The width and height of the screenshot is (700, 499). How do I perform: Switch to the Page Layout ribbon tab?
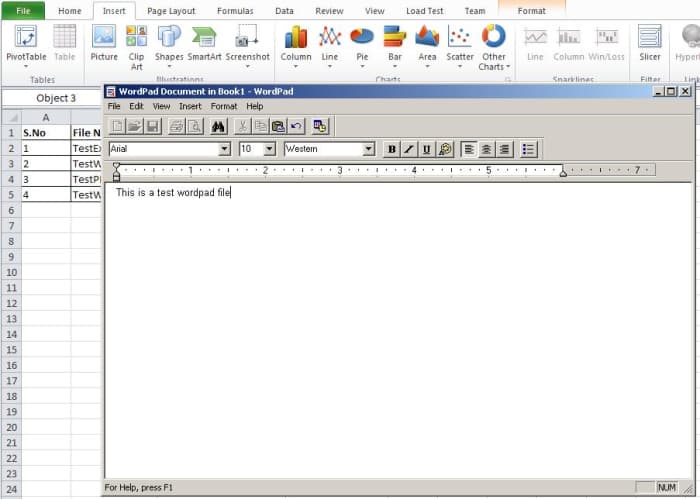[x=171, y=11]
